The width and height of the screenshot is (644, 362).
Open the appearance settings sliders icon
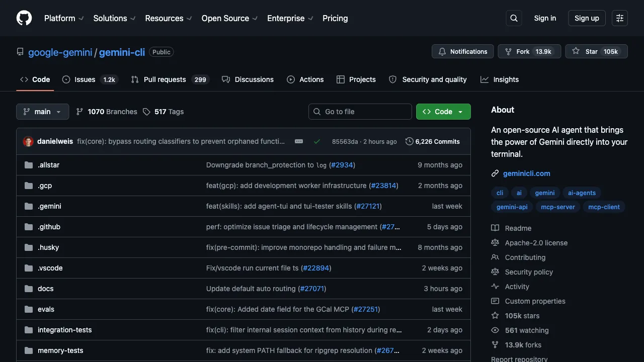pyautogui.click(x=620, y=18)
